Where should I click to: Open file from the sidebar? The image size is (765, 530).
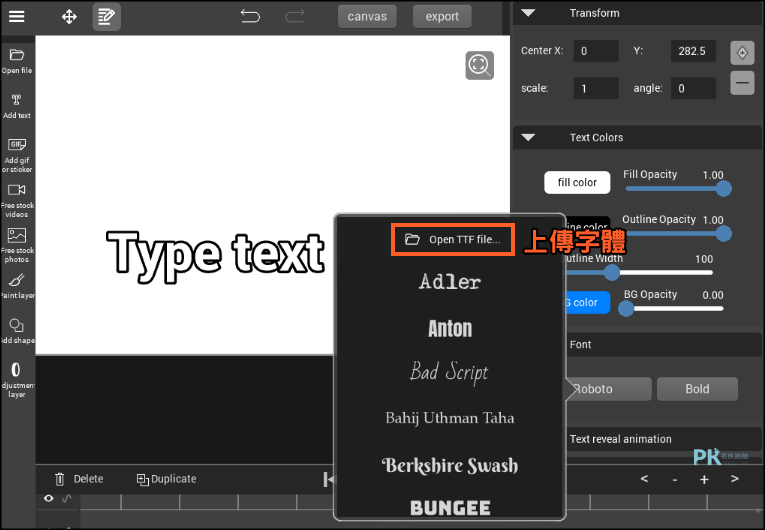tap(17, 61)
